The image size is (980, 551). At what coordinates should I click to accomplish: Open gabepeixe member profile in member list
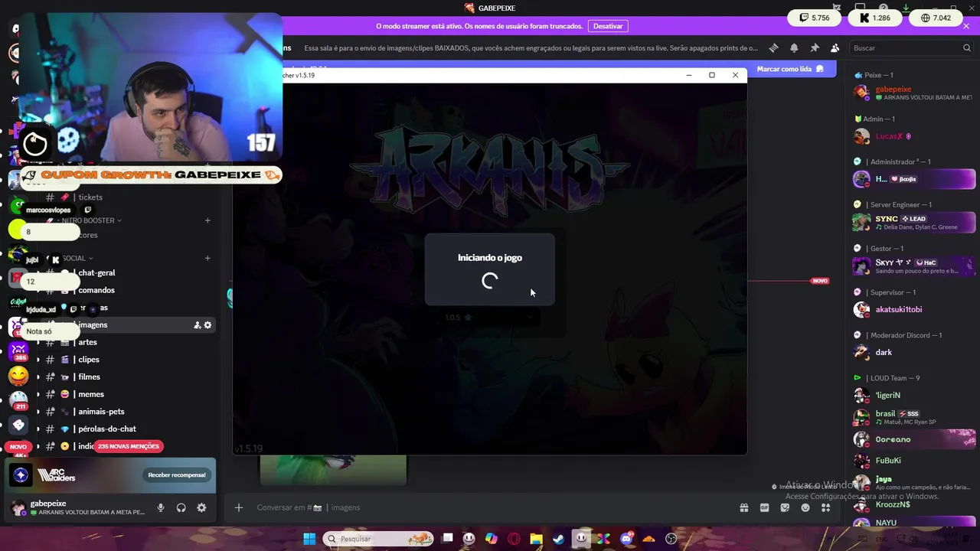(913, 93)
